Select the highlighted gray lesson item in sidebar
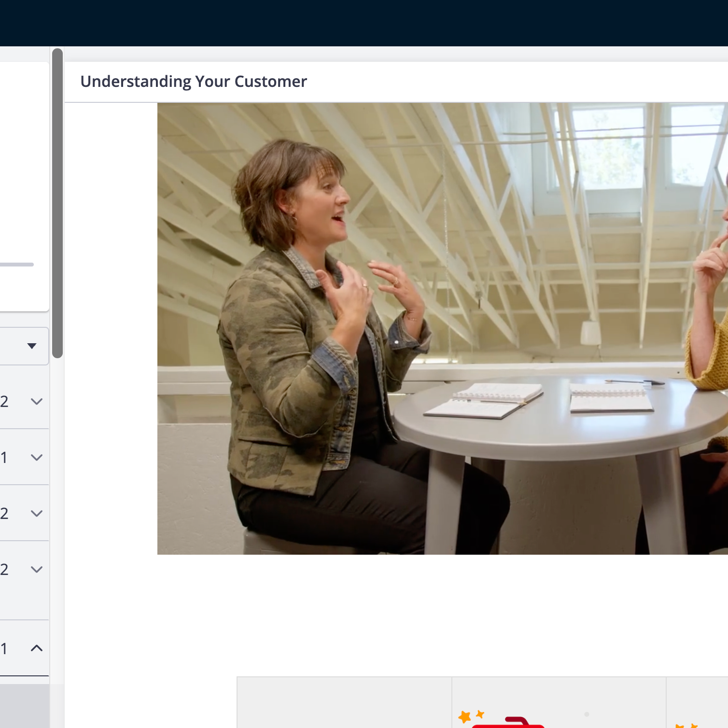Screen dimensions: 728x728 pos(24,706)
